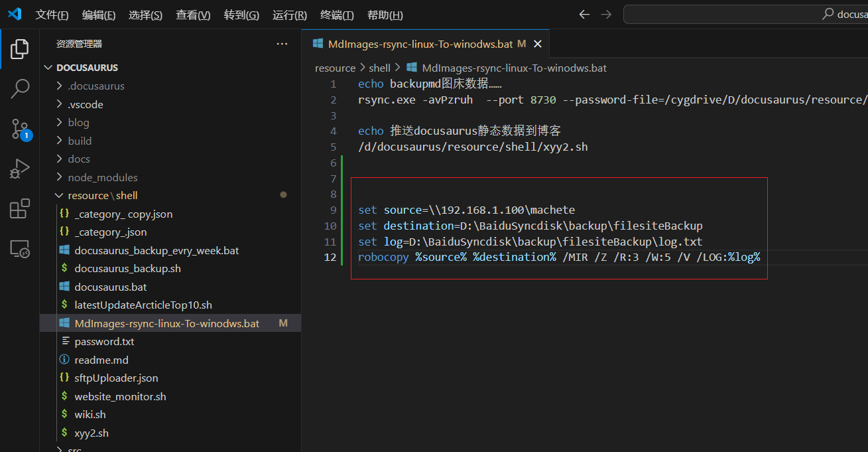Viewport: 868px width, 452px height.
Task: Click the set log line text
Action: pyautogui.click(x=530, y=242)
